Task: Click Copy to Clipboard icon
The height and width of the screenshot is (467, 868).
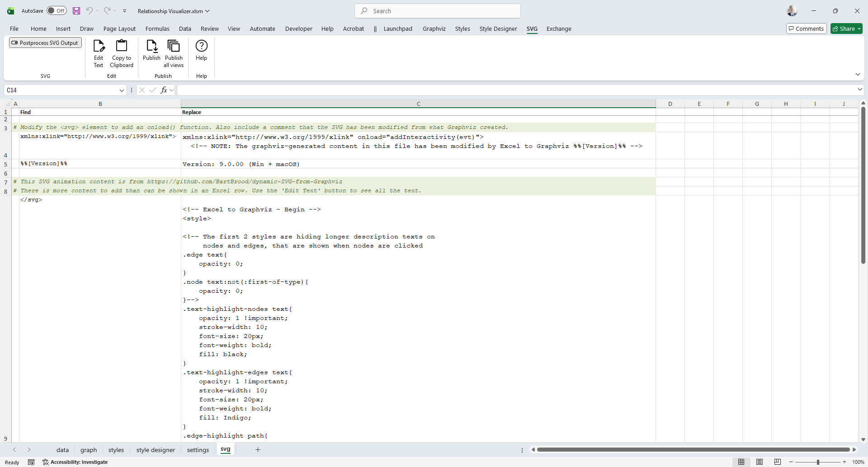Action: point(122,46)
